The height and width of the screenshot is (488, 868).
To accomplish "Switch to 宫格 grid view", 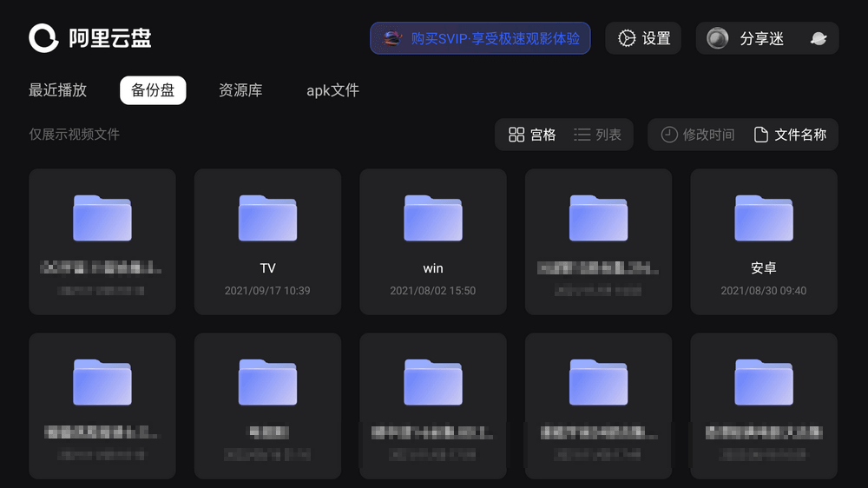I will [532, 135].
